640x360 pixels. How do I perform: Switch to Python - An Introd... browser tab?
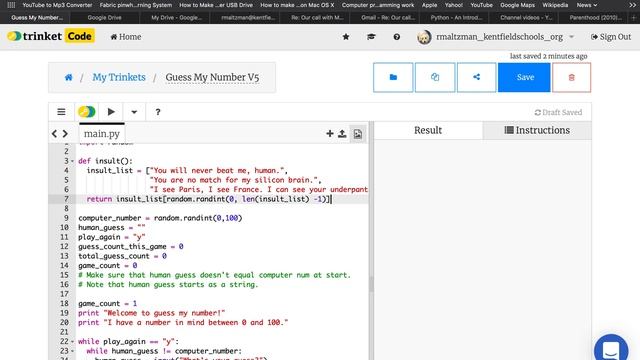pos(456,18)
